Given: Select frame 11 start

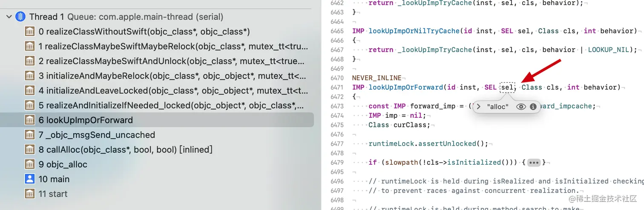Looking at the screenshot, I should 53,194.
